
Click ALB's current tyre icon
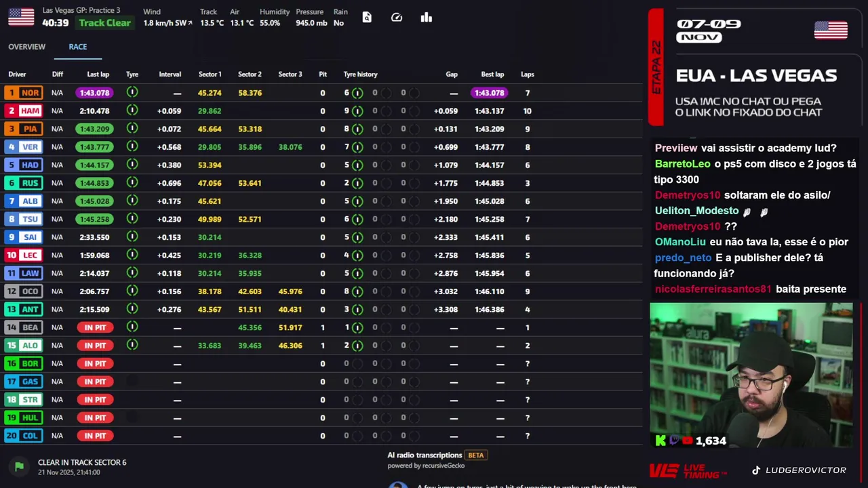click(132, 201)
